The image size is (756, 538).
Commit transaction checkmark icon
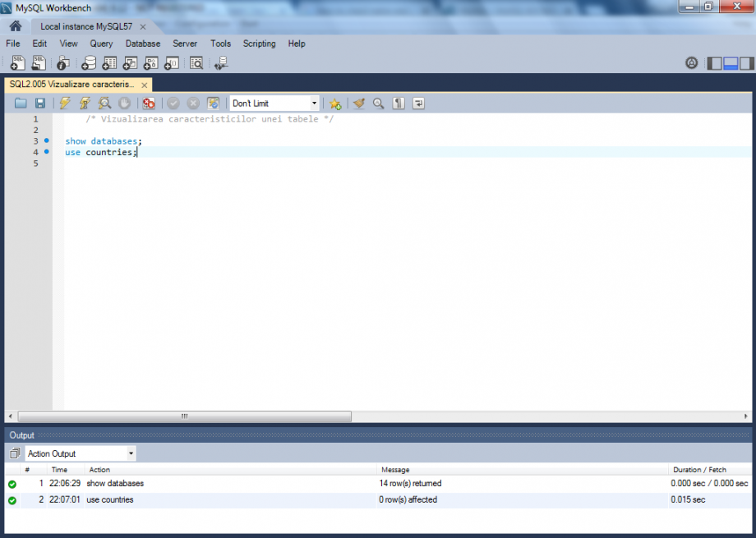(x=173, y=103)
